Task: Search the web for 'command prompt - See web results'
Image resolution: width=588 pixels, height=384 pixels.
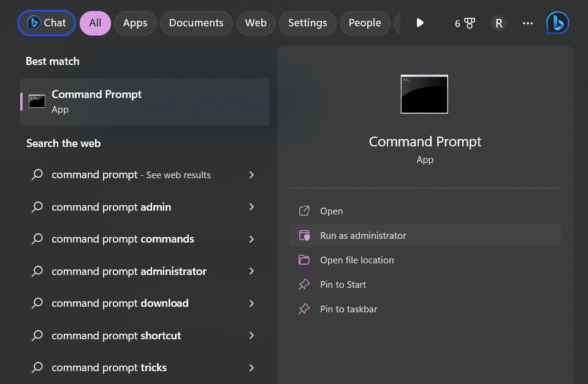Action: [x=145, y=175]
